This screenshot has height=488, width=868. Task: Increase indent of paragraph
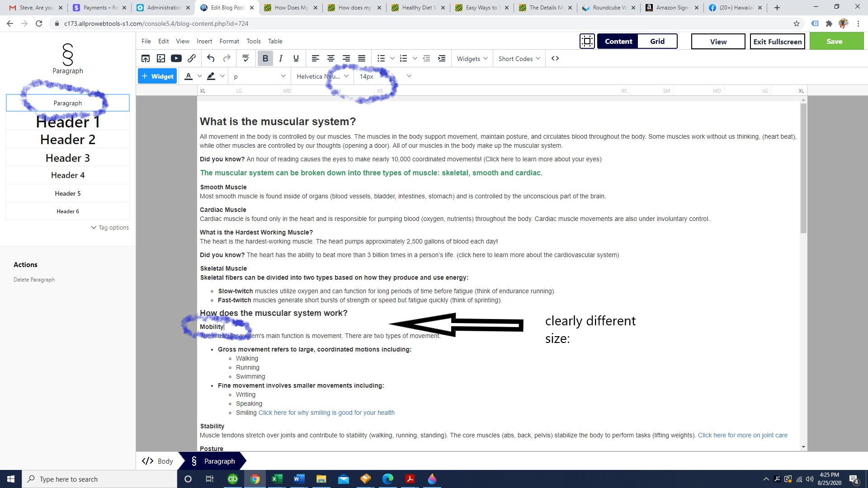pos(442,58)
